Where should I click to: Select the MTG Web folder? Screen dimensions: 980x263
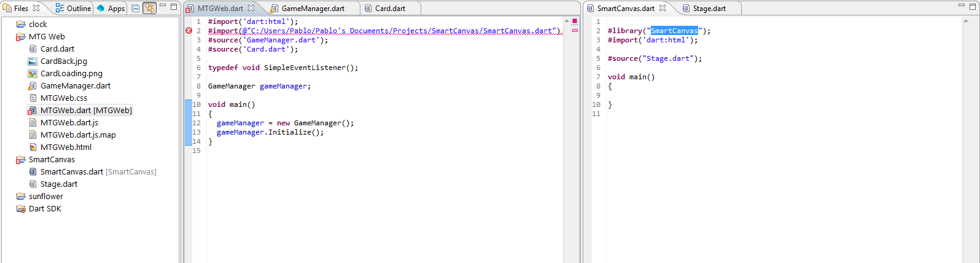(47, 36)
